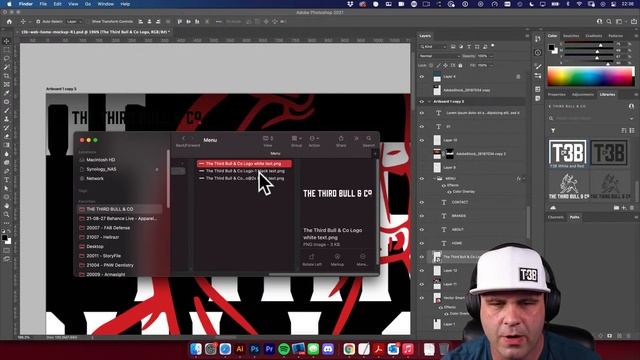The height and width of the screenshot is (360, 640).
Task: Select the Frame tool
Action: pos(7,84)
